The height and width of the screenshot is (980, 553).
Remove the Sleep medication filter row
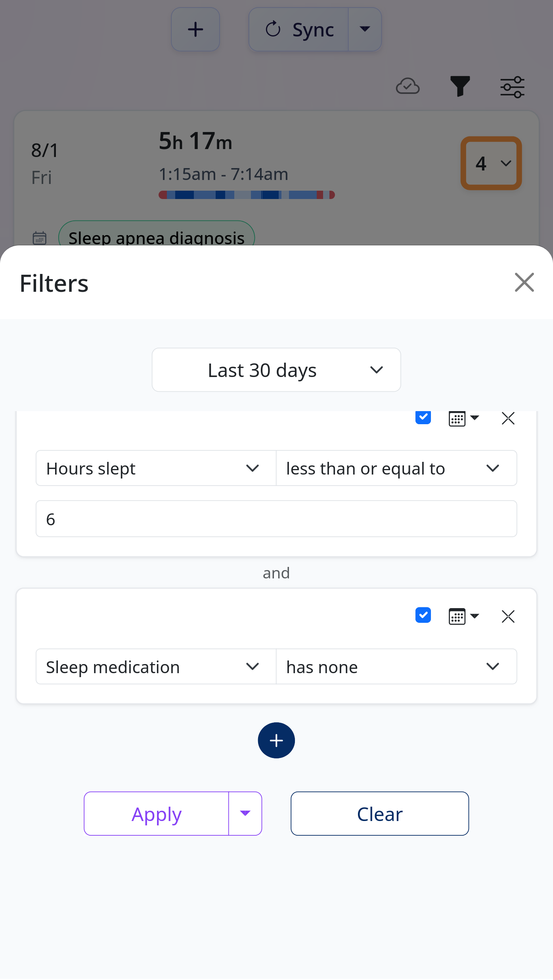508,616
